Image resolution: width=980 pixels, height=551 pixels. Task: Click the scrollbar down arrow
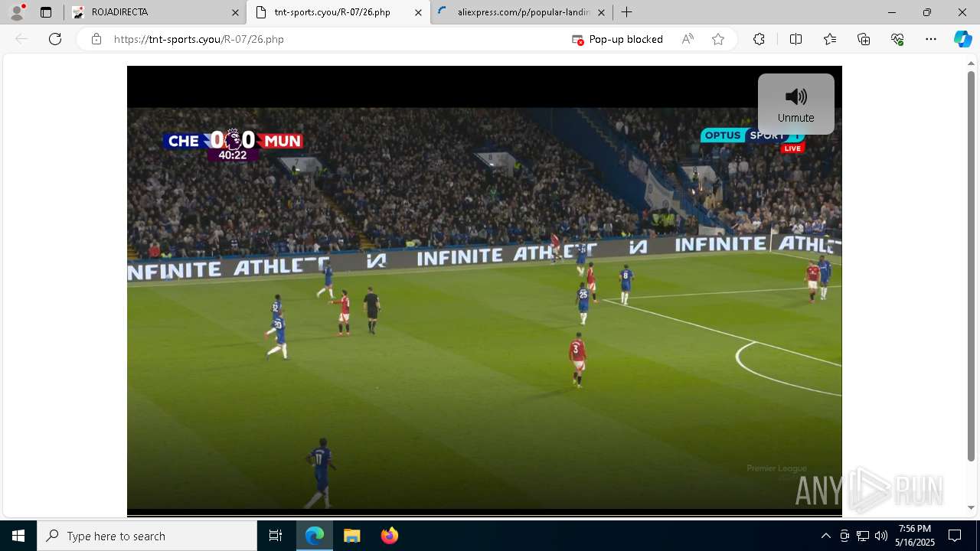click(972, 507)
